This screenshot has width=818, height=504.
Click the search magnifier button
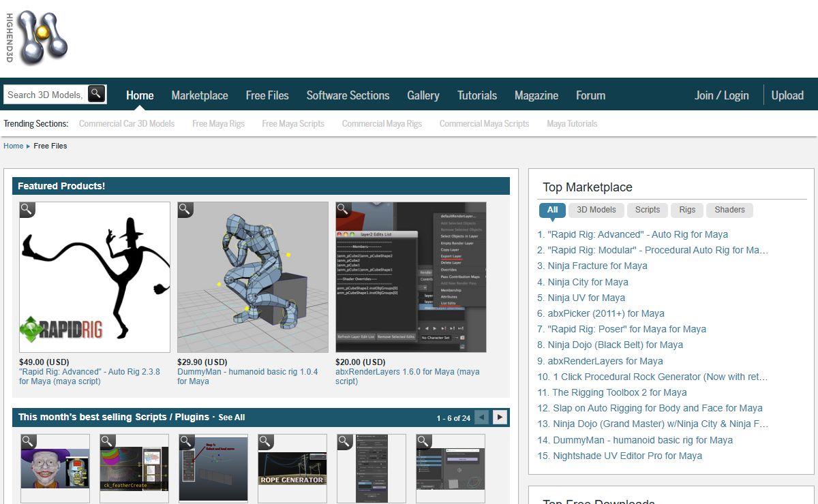pos(97,94)
